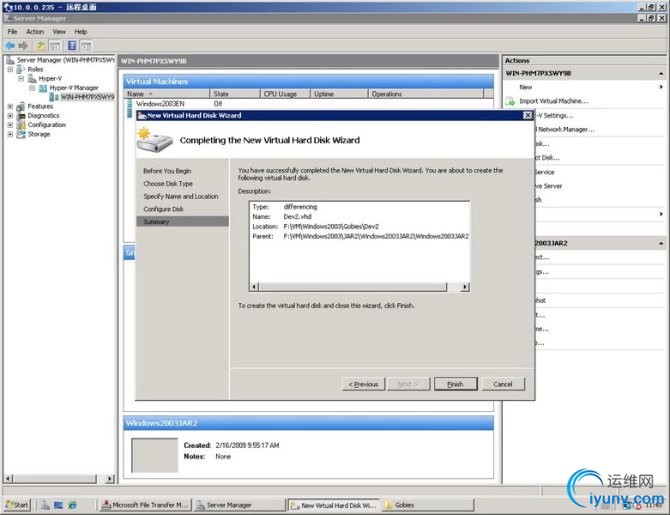Click the left arrow of description scrollbar

click(254, 287)
